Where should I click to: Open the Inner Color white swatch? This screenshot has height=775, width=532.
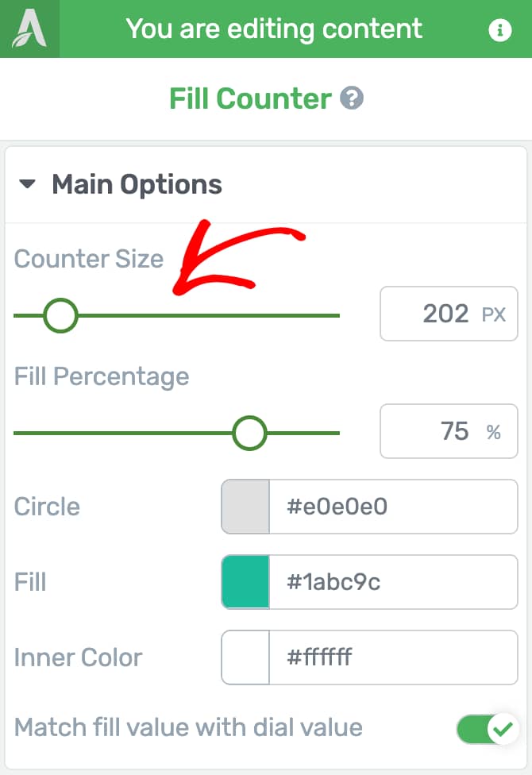coord(245,657)
